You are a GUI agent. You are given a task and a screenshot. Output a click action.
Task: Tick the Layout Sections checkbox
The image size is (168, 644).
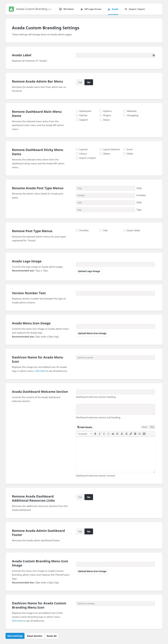point(101,149)
